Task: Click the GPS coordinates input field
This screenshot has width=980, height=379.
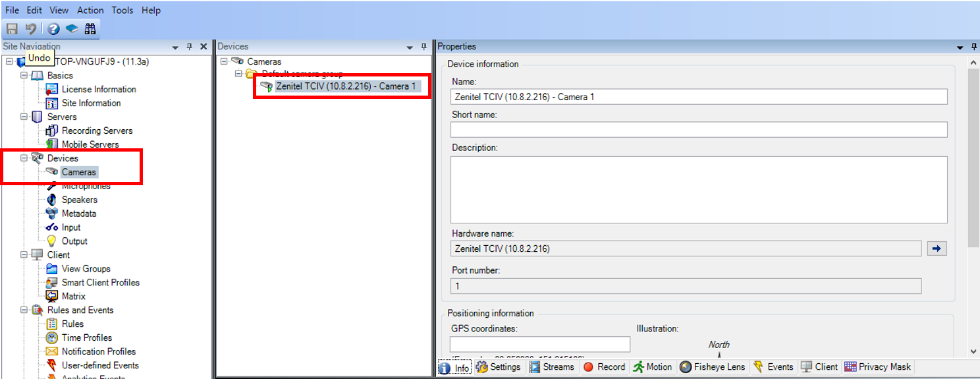Action: pos(540,344)
